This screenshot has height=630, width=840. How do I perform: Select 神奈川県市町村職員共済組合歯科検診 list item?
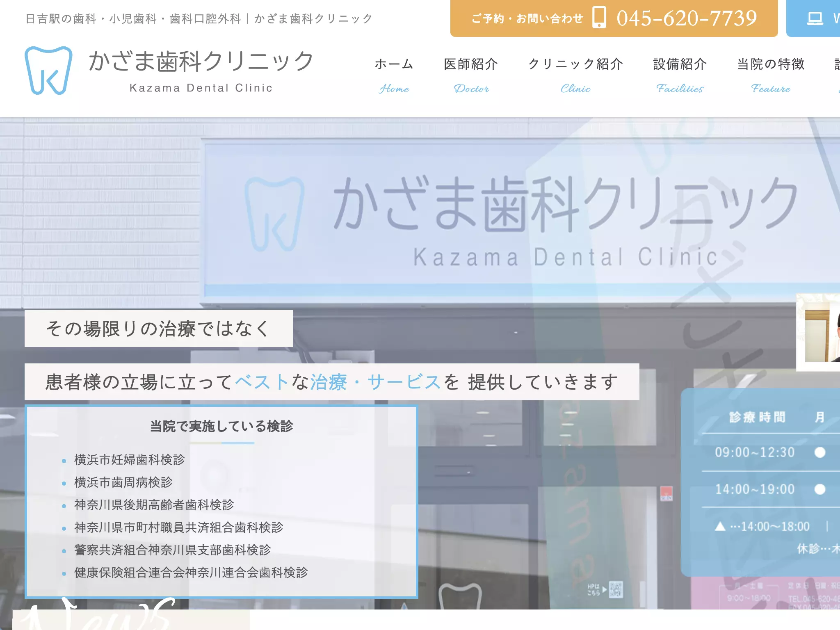[x=178, y=527]
